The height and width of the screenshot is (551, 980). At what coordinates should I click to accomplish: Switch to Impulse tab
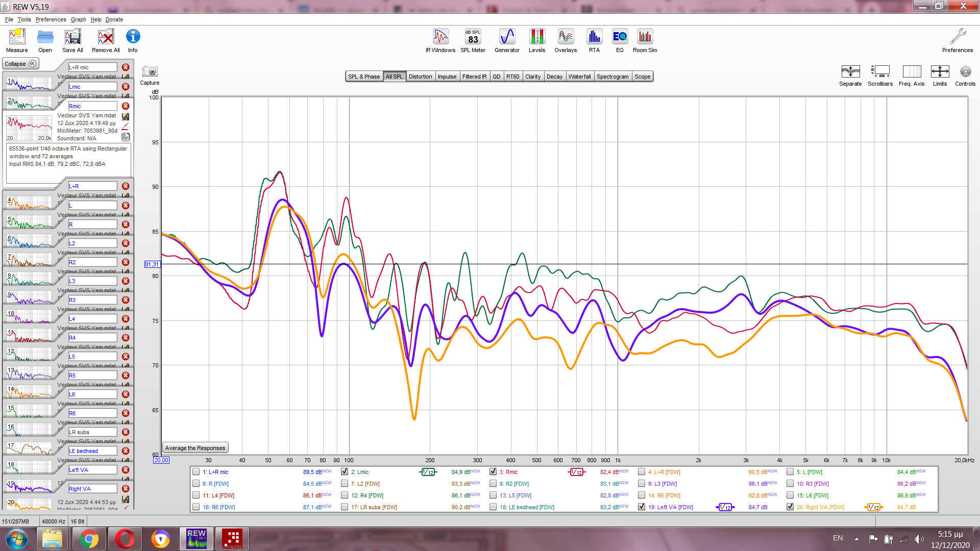pos(447,77)
